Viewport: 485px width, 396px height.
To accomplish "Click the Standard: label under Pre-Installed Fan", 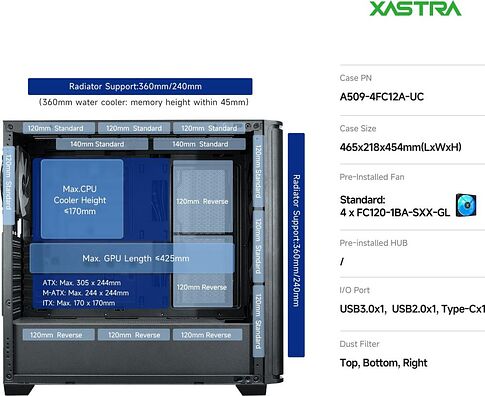I will coord(363,200).
